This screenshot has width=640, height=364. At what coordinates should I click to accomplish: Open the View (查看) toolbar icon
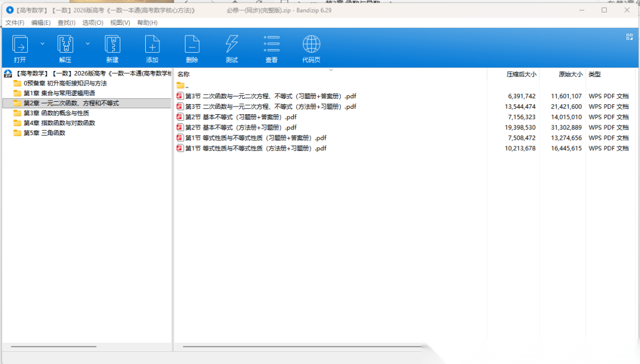(271, 45)
